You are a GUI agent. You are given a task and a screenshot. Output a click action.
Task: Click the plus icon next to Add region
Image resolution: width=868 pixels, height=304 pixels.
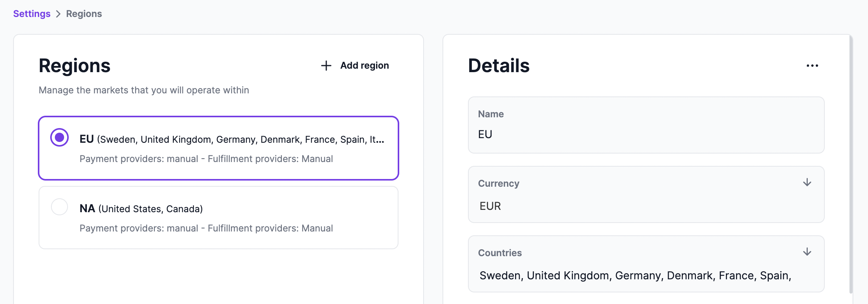coord(326,66)
